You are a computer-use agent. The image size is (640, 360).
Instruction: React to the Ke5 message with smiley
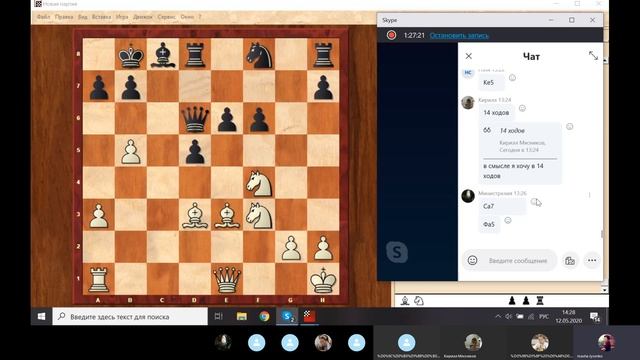click(x=512, y=78)
